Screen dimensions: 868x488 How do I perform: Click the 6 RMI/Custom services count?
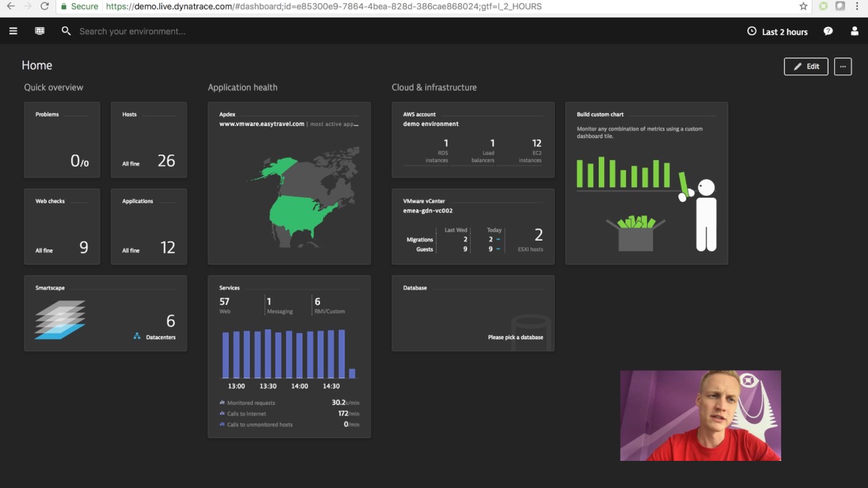pos(317,302)
